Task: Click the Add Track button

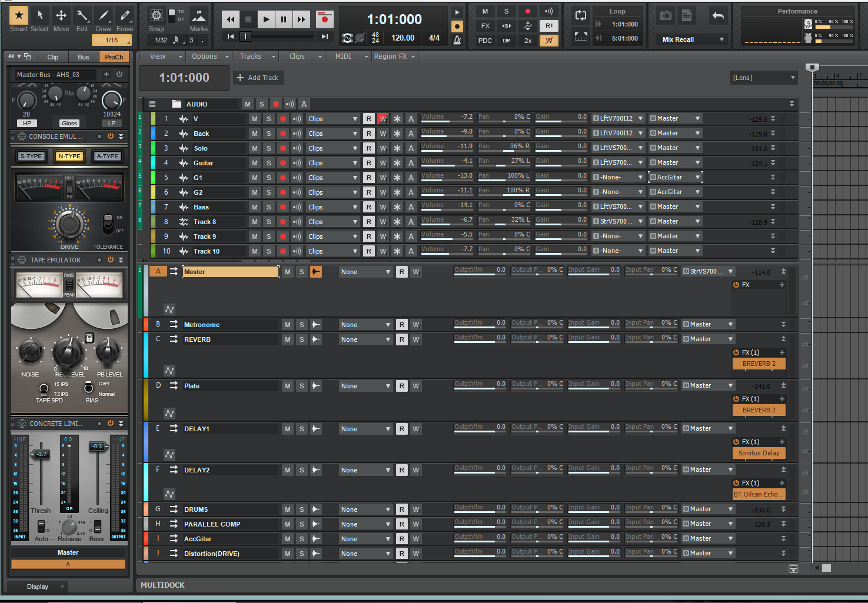Action: 257,78
